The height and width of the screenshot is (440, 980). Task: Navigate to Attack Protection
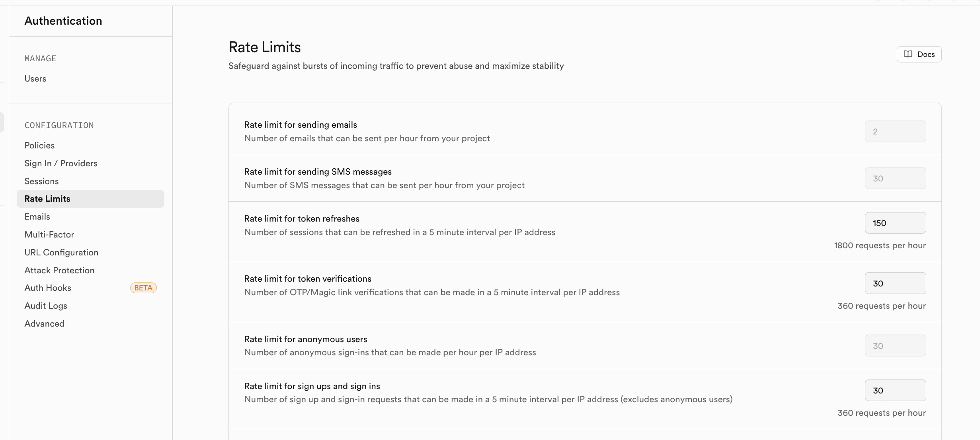[59, 271]
